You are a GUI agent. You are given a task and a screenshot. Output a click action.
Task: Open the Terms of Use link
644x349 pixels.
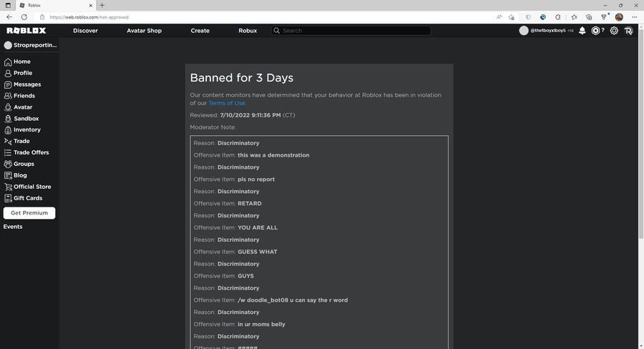227,103
